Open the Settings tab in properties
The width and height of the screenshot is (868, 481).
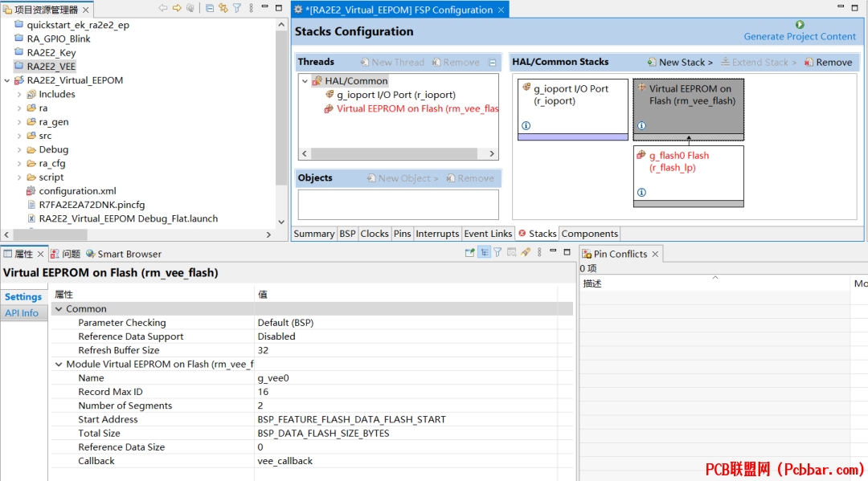point(23,297)
